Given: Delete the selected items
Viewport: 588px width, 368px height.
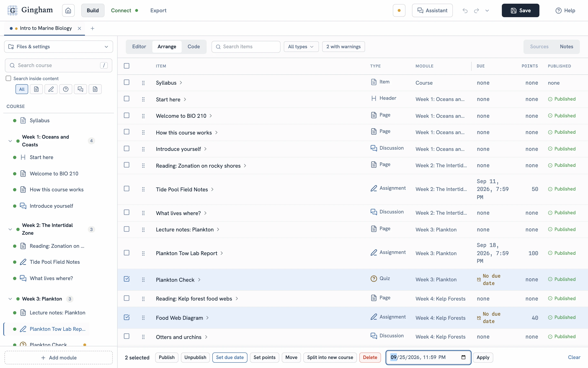Looking at the screenshot, I should pos(370,357).
